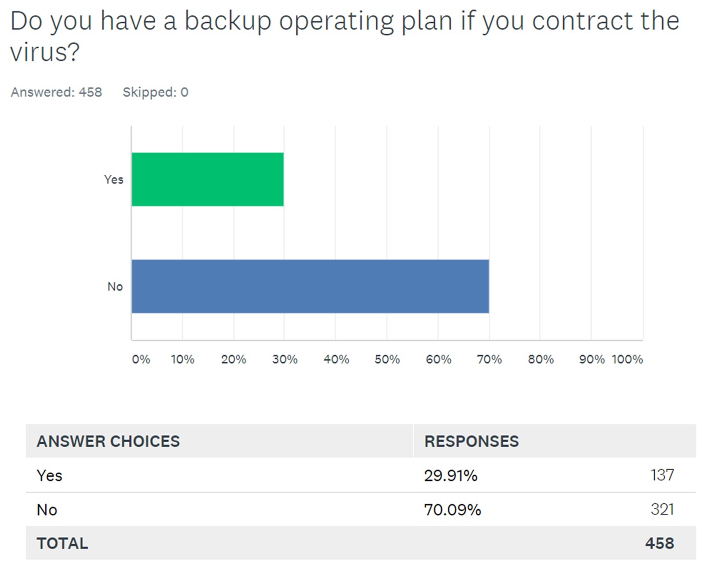The image size is (720, 588).
Task: Click the 321 response count
Action: (x=662, y=509)
